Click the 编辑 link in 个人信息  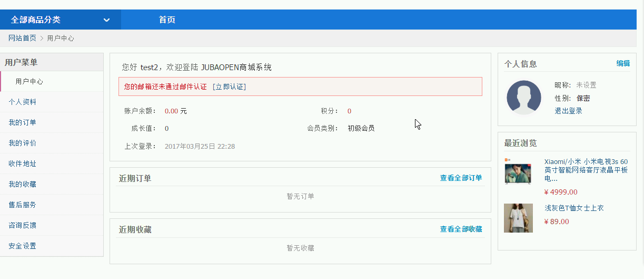[623, 63]
